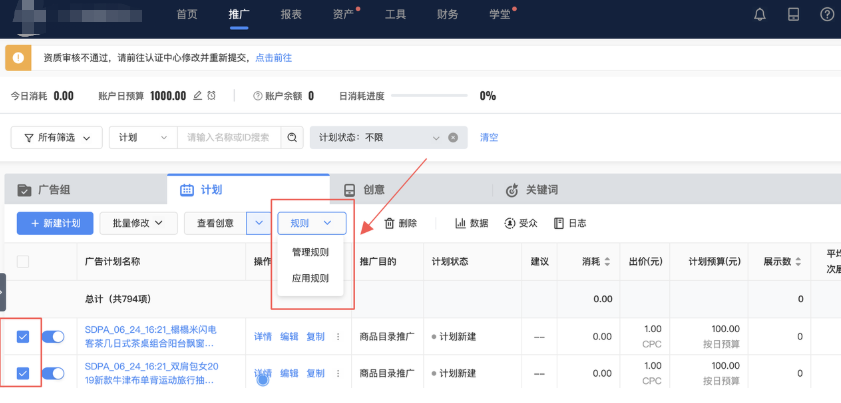Open the 所有筛选 filter dropdown

click(56, 138)
